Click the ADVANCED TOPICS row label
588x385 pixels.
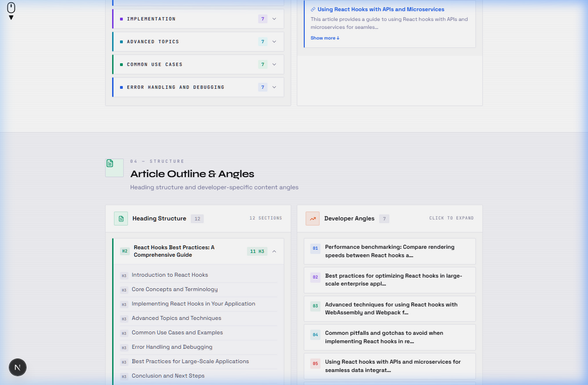[x=153, y=42]
